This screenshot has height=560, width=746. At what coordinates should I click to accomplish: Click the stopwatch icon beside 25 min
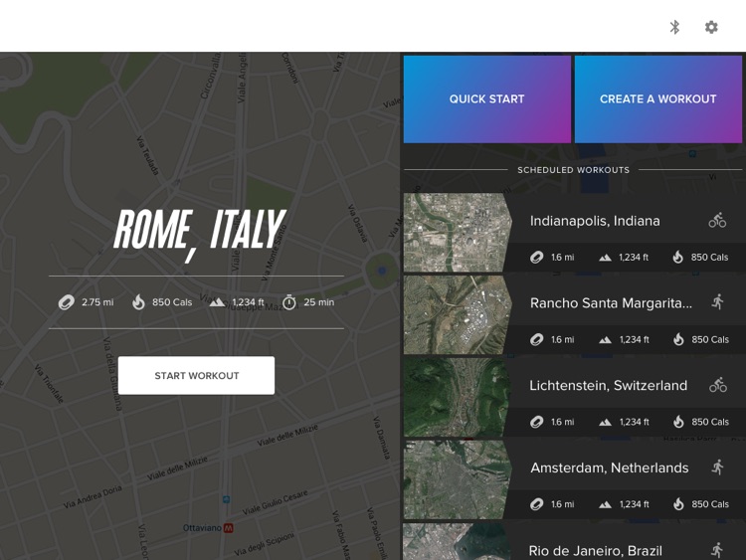click(289, 302)
